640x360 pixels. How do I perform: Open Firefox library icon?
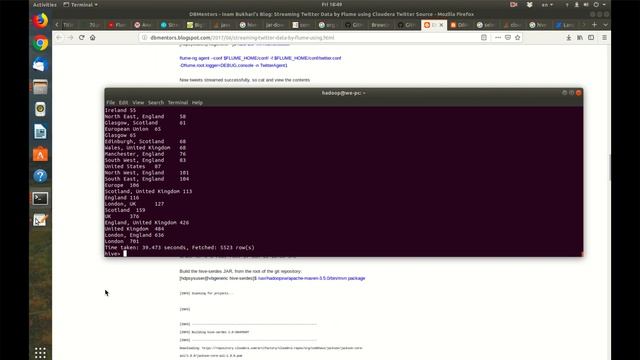coord(580,38)
